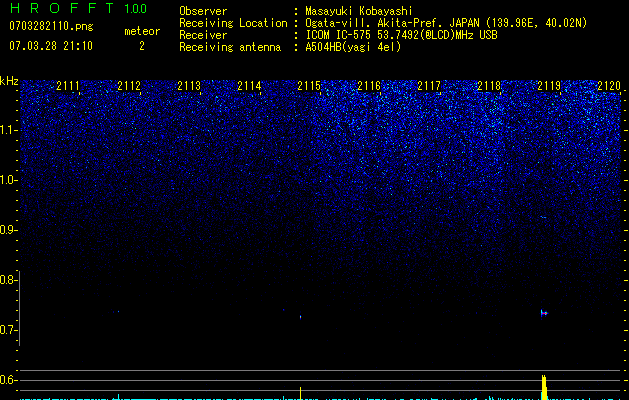
Task: Click the 'Receiving Location' label
Action: tap(233, 23)
